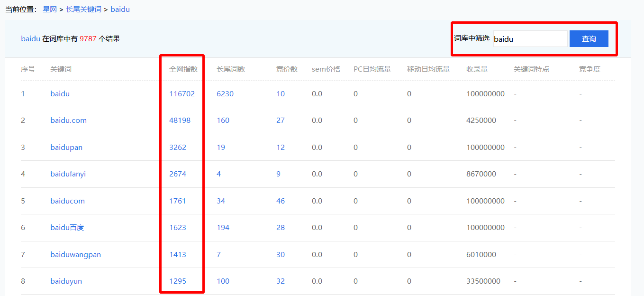Open keyword baidu.com link
This screenshot has width=644, height=296.
click(x=68, y=120)
